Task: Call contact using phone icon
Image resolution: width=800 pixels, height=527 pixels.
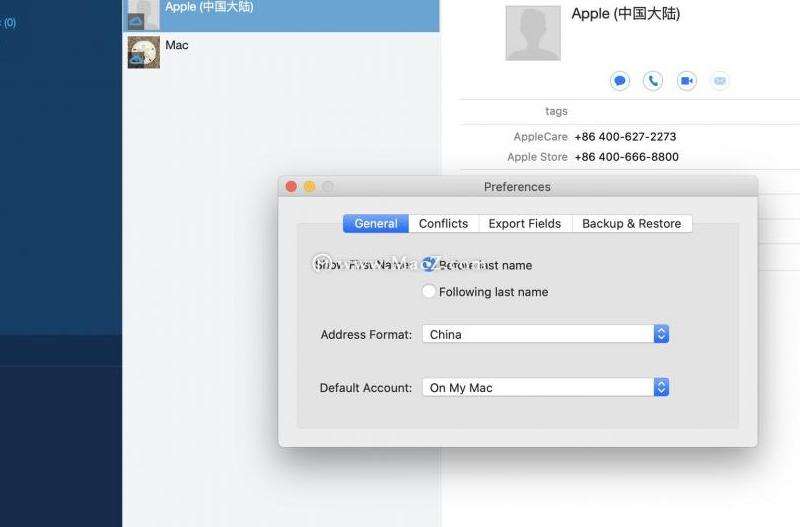Action: click(x=653, y=81)
